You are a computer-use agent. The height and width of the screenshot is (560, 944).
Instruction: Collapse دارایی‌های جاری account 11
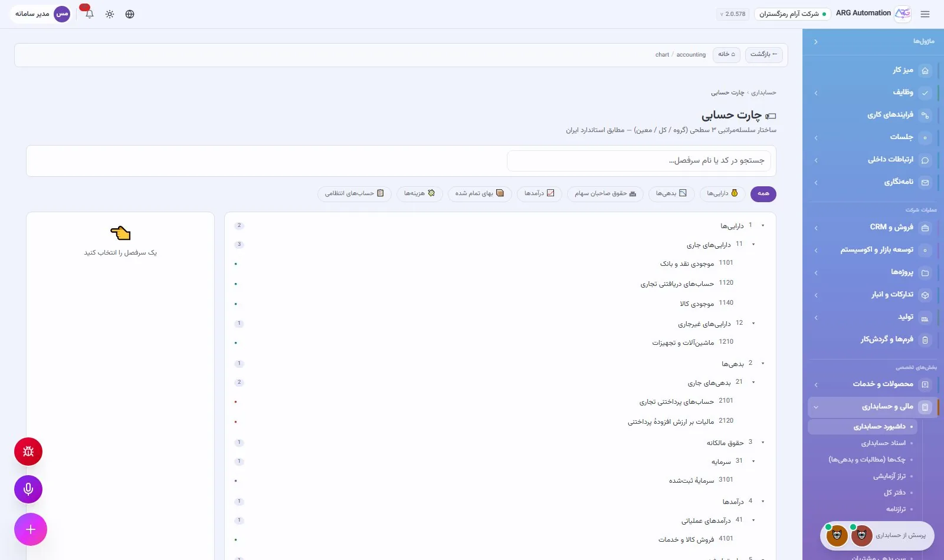tap(753, 244)
